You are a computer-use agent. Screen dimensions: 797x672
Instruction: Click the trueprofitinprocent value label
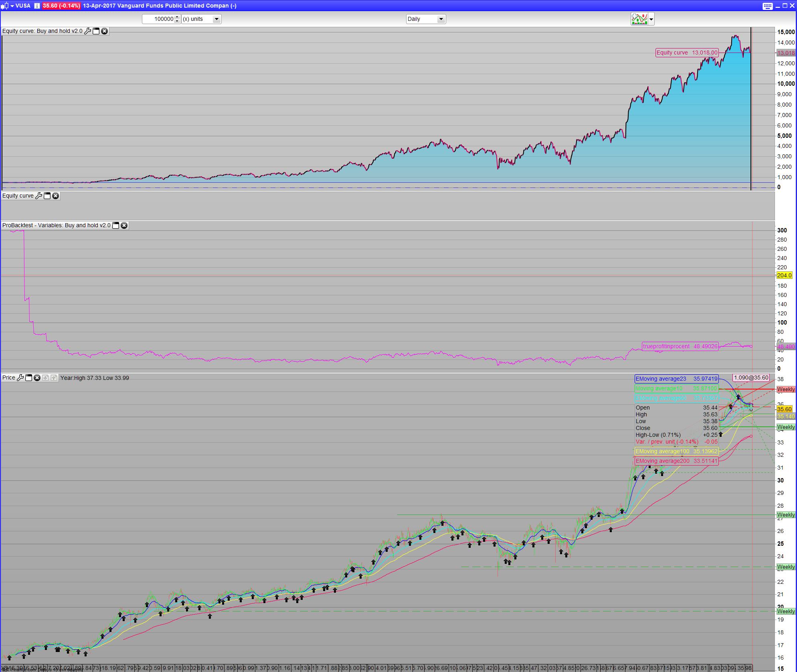680,346
